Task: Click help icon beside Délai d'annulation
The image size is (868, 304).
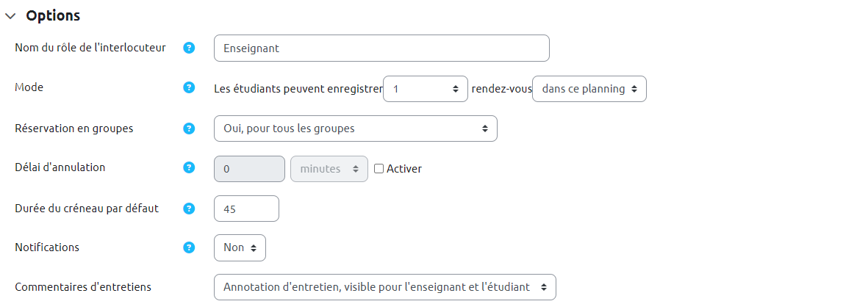Action: tap(189, 168)
